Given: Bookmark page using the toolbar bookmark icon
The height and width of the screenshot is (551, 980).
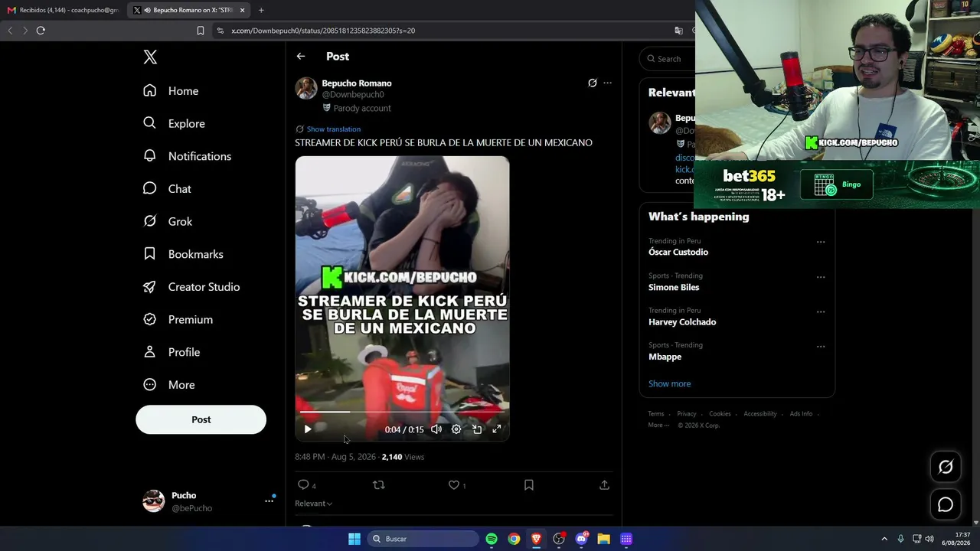Looking at the screenshot, I should 200,31.
